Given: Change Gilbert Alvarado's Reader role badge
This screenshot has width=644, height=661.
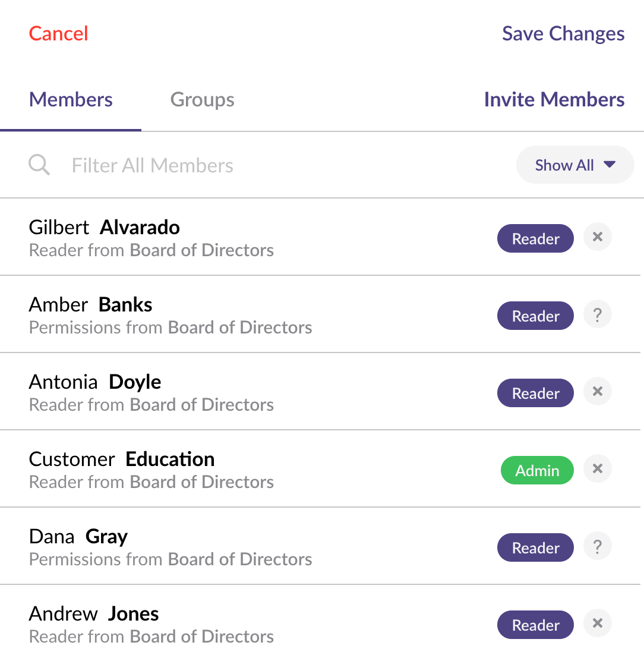Looking at the screenshot, I should point(535,238).
